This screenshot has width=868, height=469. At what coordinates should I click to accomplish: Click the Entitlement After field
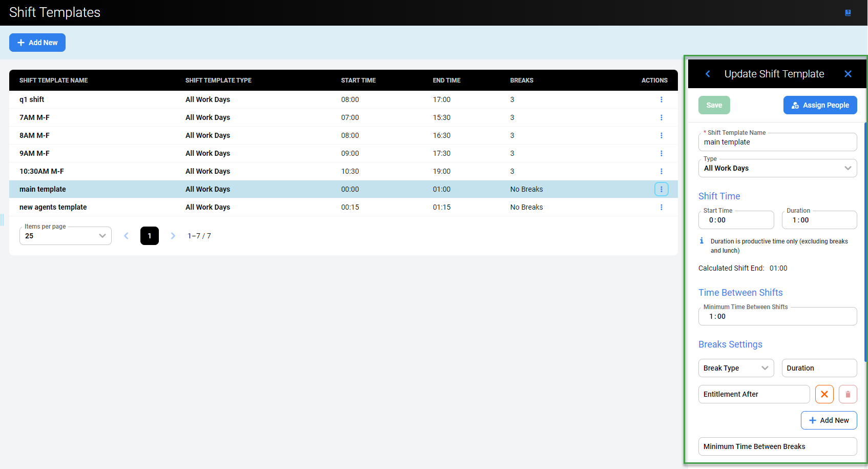click(x=753, y=394)
